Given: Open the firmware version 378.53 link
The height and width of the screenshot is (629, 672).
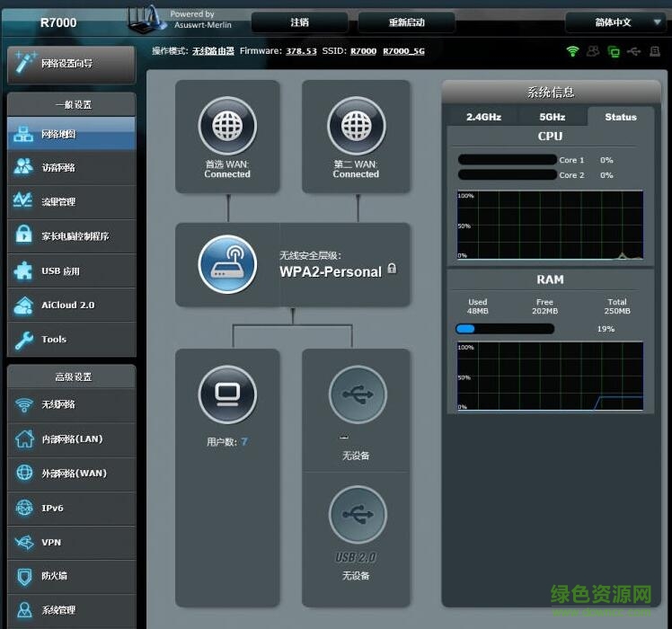Looking at the screenshot, I should click(301, 51).
